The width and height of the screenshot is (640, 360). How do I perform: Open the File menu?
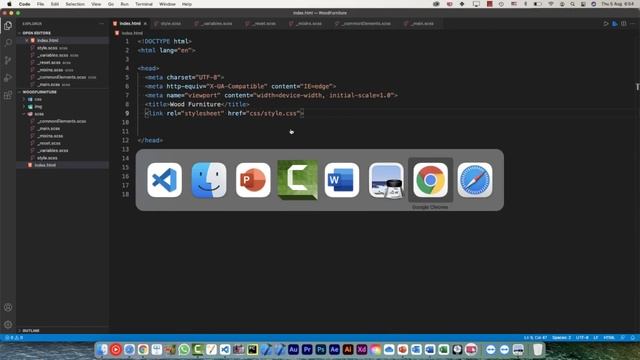(40, 4)
